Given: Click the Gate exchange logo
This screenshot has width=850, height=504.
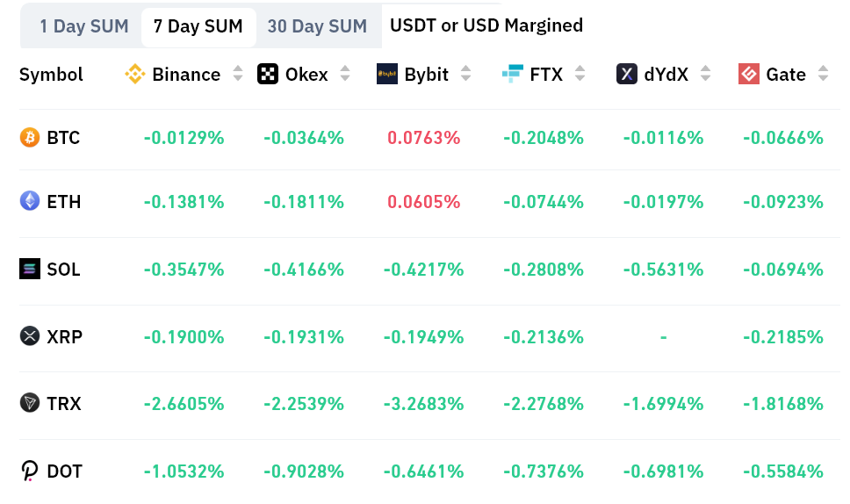Looking at the screenshot, I should click(749, 75).
